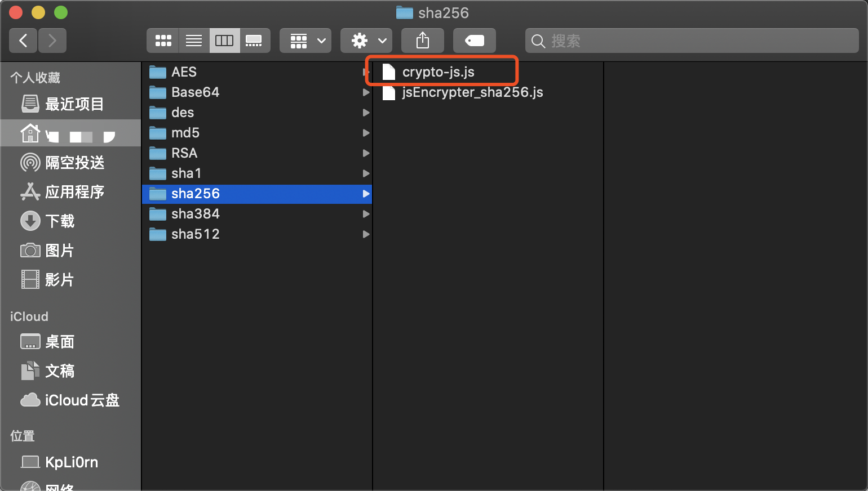Open 下载 in the sidebar
Viewport: 868px width, 491px height.
[70, 221]
